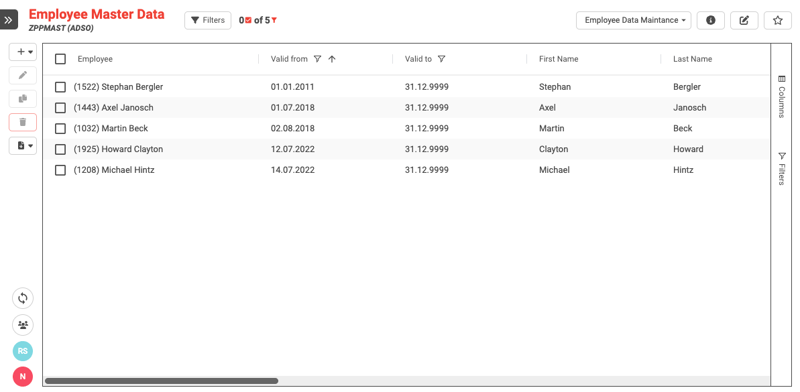800x392 pixels.
Task: Expand the plus add dropdown
Action: pos(22,52)
